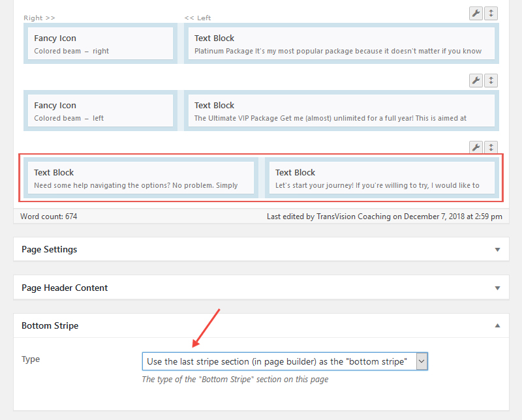This screenshot has height=420, width=522.
Task: Open Text Block containing Ultimate VIP Package
Action: pos(341,111)
